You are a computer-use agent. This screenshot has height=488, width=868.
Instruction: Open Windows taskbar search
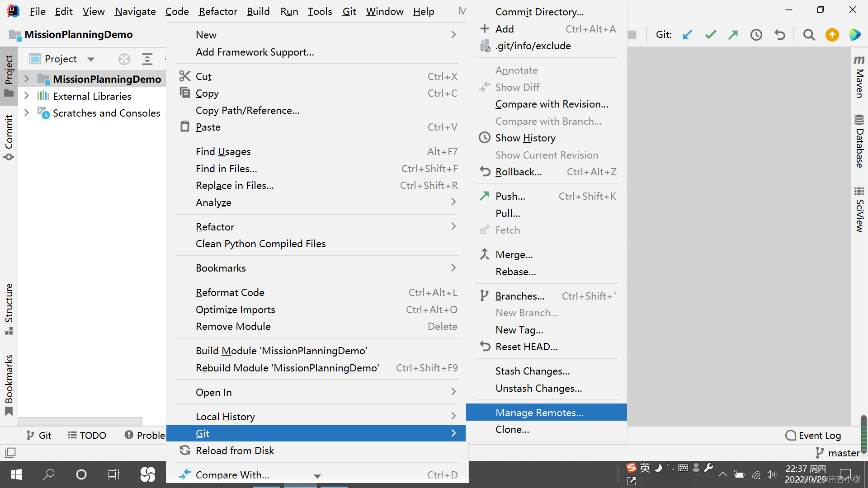(49, 474)
